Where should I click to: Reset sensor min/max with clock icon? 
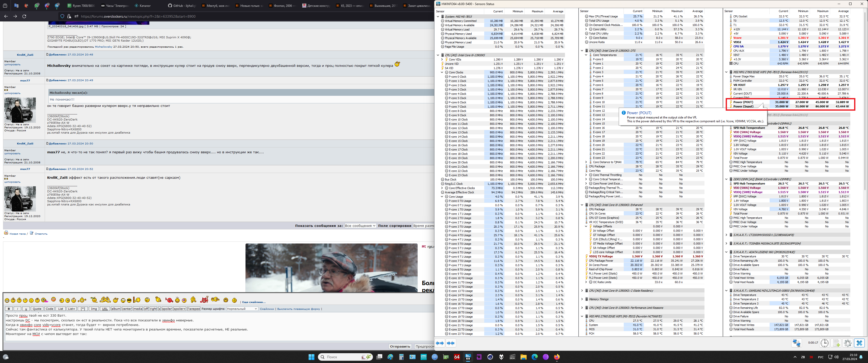pyautogui.click(x=824, y=343)
